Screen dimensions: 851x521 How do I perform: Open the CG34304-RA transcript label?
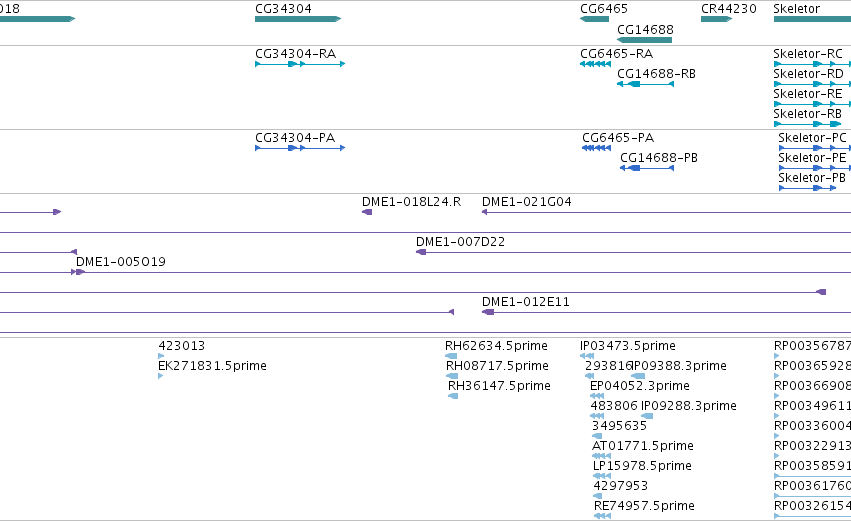click(295, 54)
